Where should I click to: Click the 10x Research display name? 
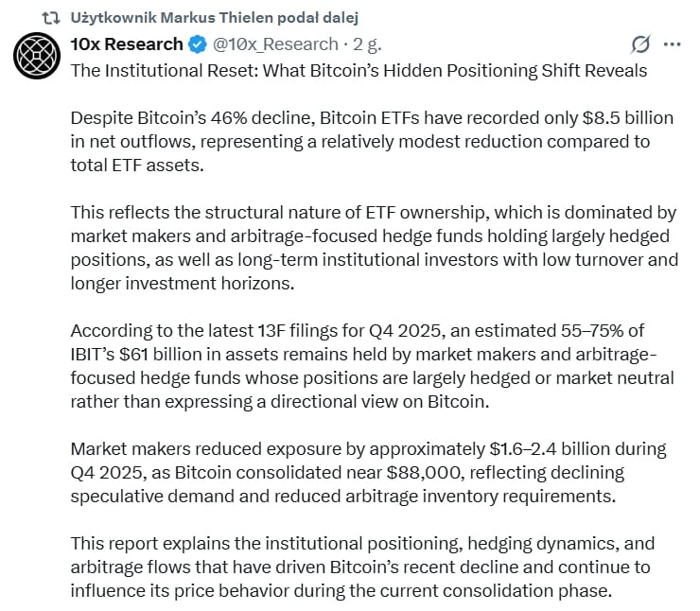127,44
